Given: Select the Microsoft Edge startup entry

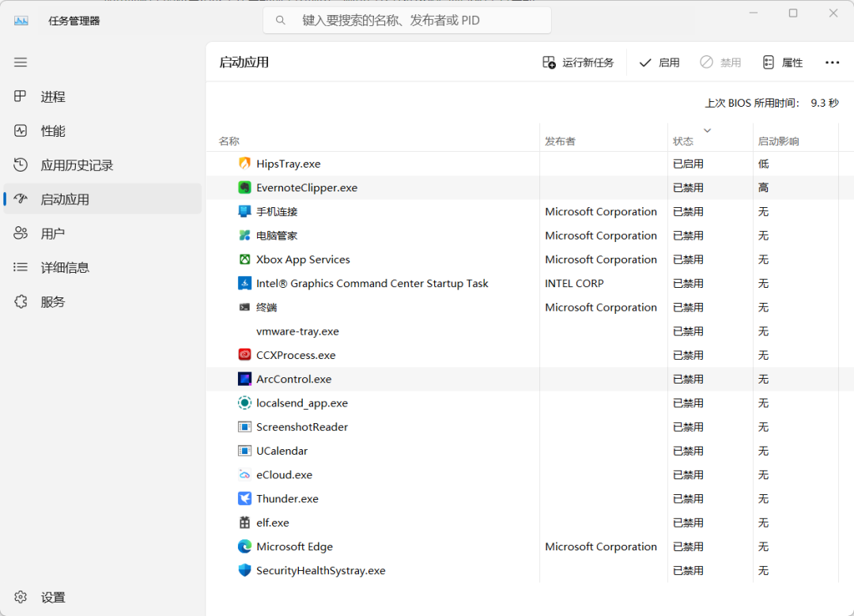Looking at the screenshot, I should [294, 546].
